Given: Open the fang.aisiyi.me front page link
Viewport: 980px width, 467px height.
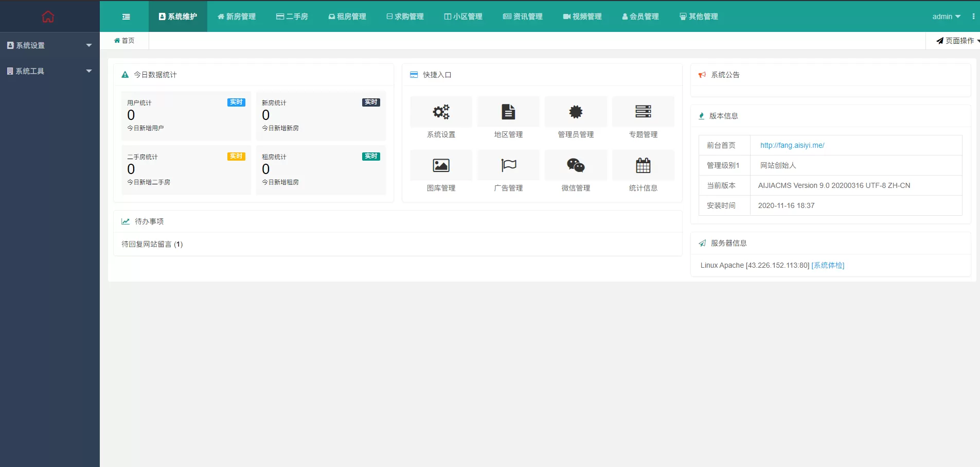Looking at the screenshot, I should pos(792,145).
